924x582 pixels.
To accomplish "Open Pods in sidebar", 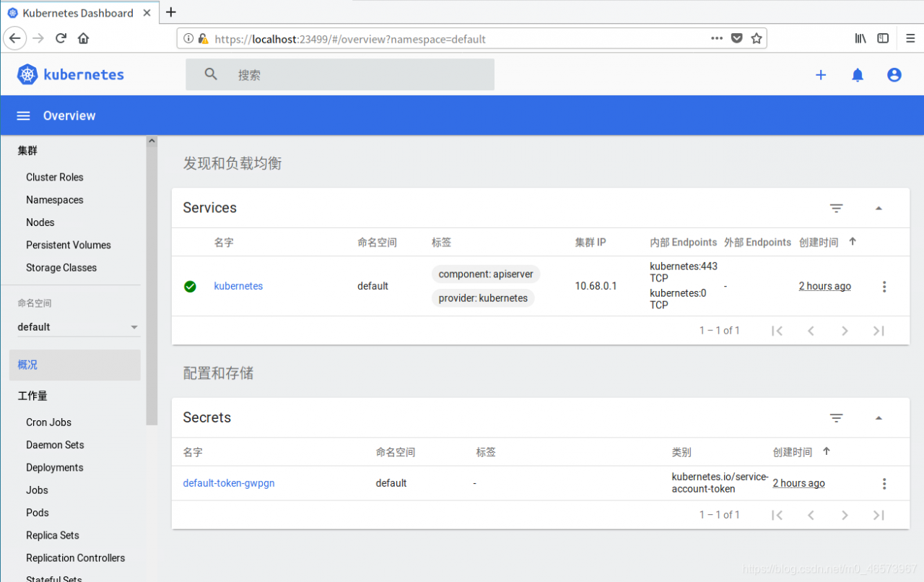I will coord(38,513).
